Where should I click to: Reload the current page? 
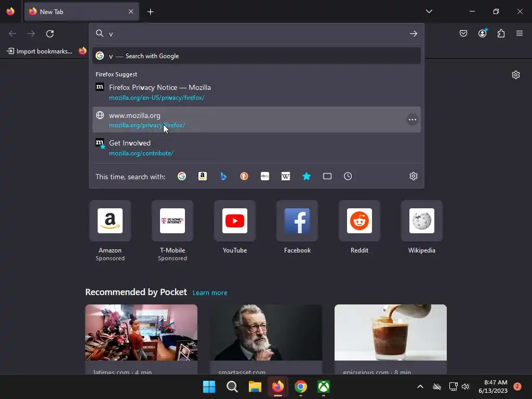tap(50, 34)
